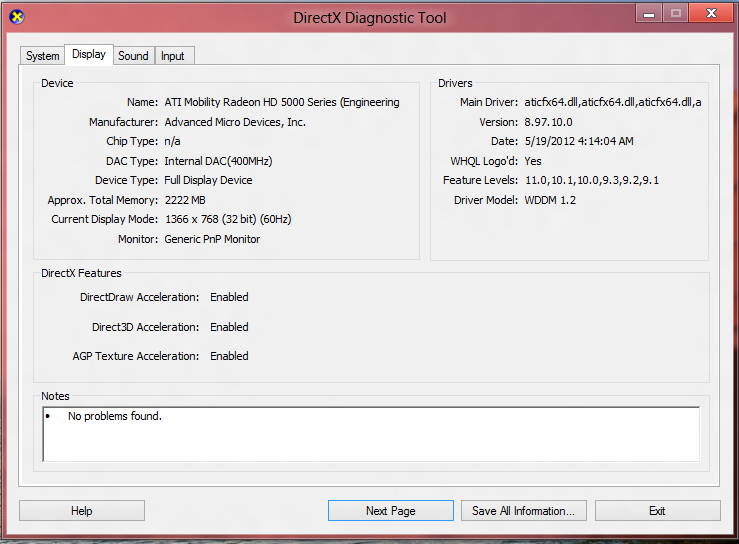Click the Main Driver aticfx64.dll value
The width and height of the screenshot is (739, 544).
[x=613, y=102]
